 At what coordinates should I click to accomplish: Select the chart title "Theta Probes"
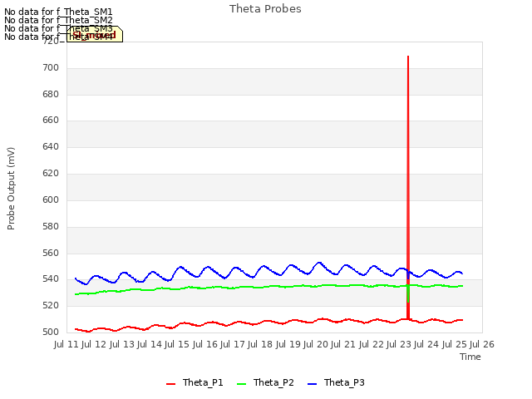[265, 9]
